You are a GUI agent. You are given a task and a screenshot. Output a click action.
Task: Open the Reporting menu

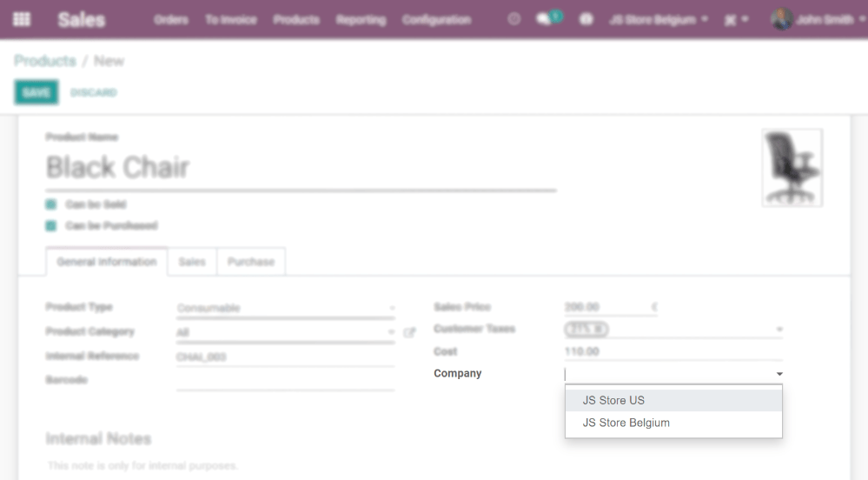click(361, 19)
